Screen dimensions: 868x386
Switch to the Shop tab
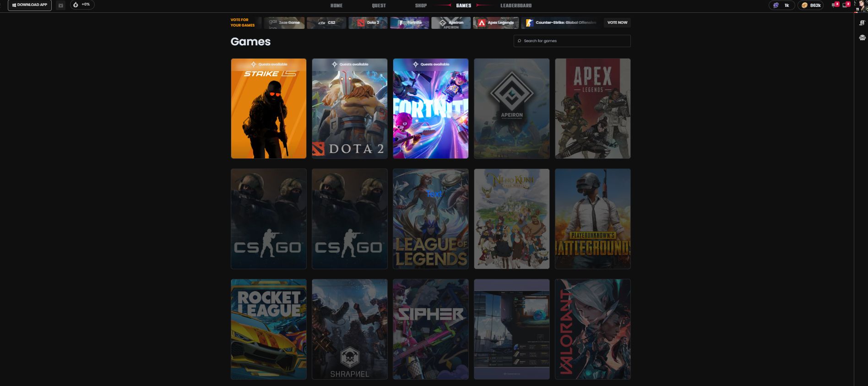[x=421, y=5]
